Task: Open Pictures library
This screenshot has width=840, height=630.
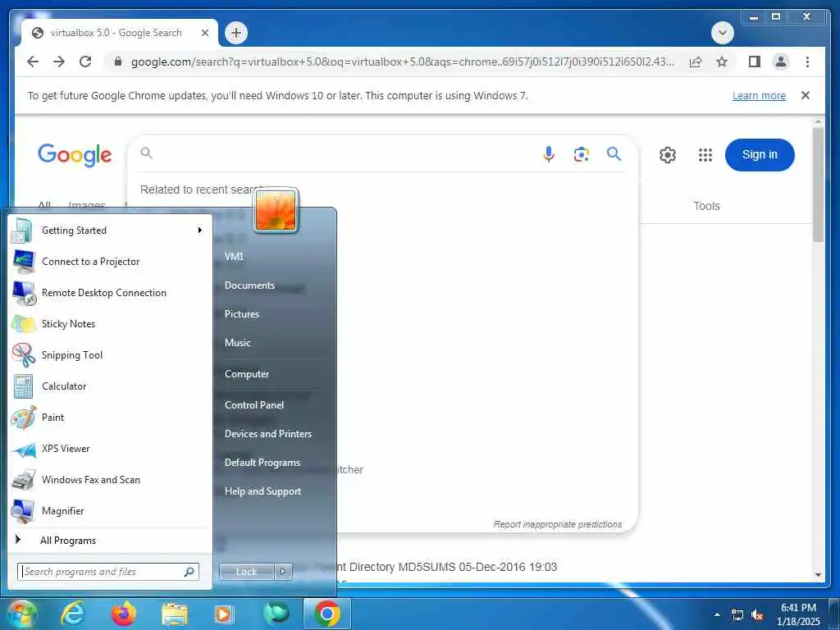Action: pos(242,314)
